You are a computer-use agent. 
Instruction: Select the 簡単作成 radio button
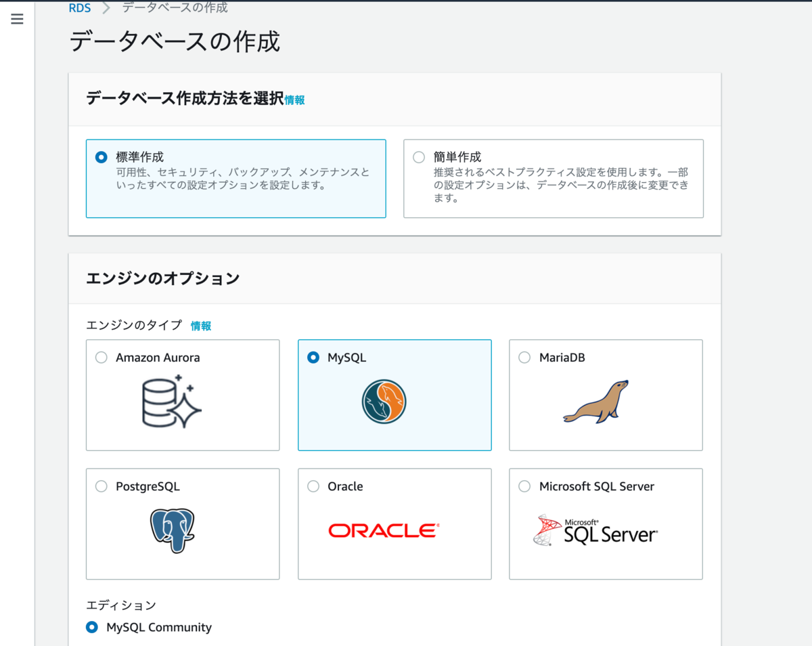click(x=419, y=157)
